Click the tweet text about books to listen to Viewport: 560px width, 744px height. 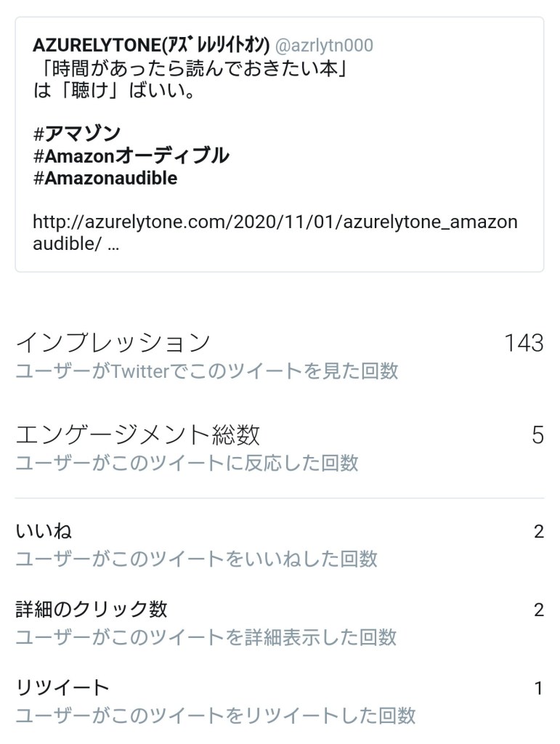pyautogui.click(x=192, y=71)
